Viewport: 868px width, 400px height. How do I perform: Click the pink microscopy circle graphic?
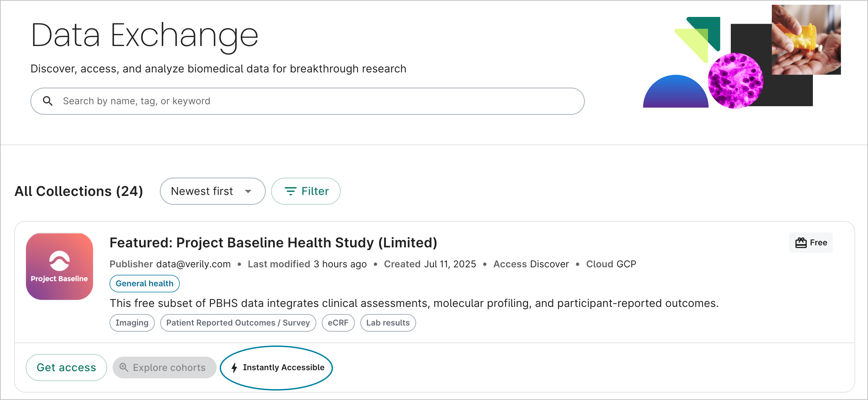pyautogui.click(x=736, y=80)
